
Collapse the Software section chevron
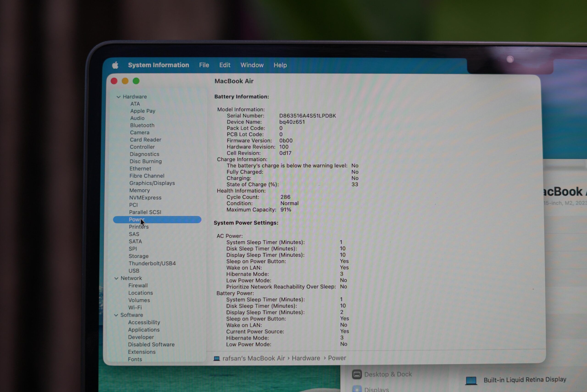coord(116,315)
